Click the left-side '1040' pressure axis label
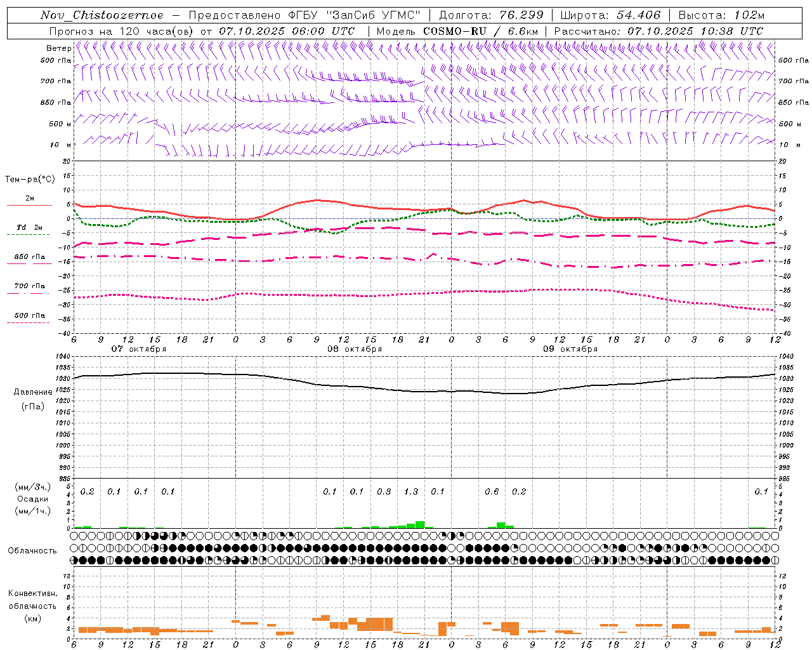 [x=63, y=357]
